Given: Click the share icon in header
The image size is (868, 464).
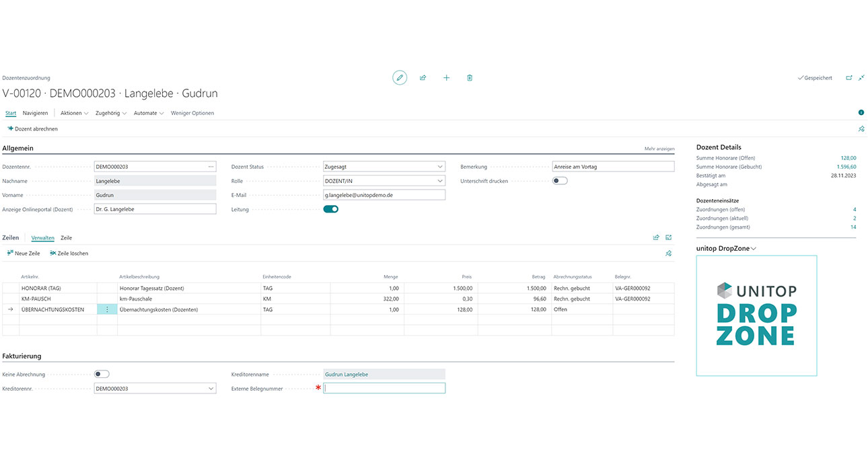Looking at the screenshot, I should [423, 78].
